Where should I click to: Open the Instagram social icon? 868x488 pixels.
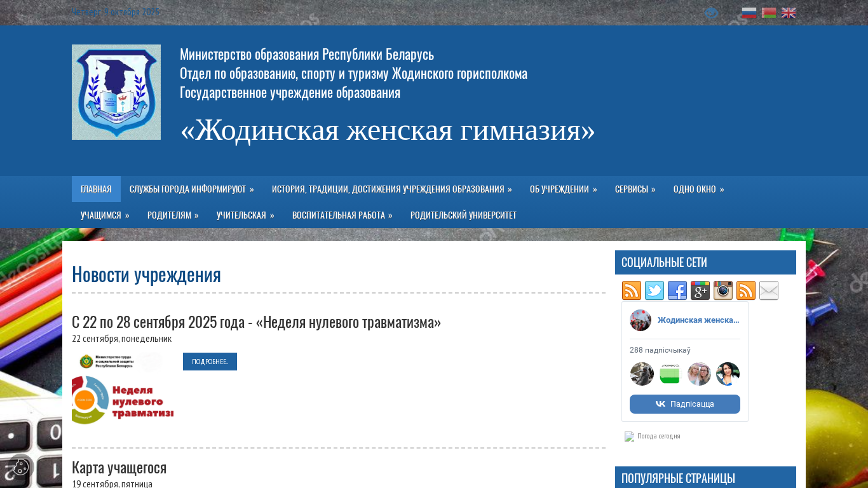[723, 290]
